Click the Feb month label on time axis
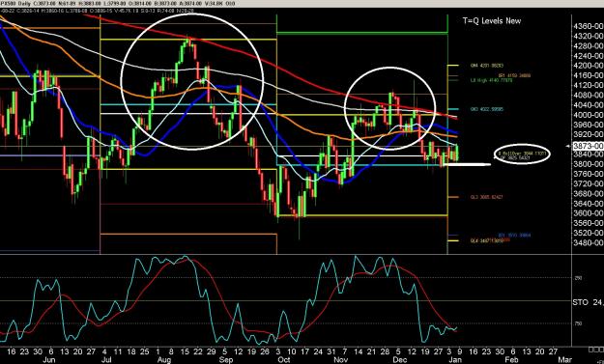The height and width of the screenshot is (364, 604). click(x=511, y=360)
